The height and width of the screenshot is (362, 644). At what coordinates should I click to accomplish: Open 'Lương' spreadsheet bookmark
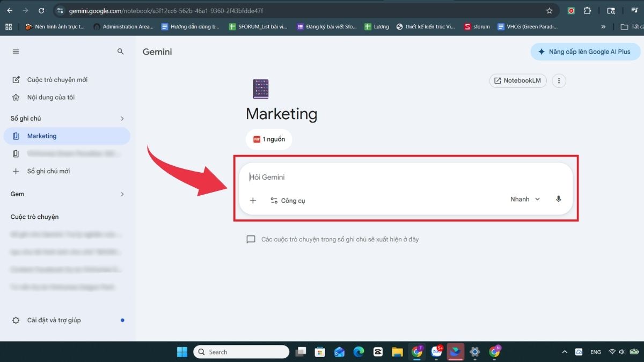[x=376, y=26]
